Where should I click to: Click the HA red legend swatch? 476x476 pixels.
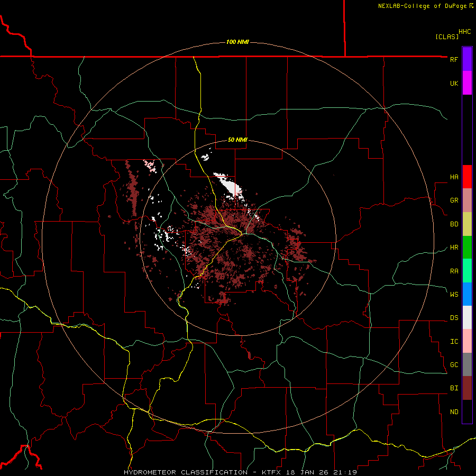pyautogui.click(x=467, y=177)
